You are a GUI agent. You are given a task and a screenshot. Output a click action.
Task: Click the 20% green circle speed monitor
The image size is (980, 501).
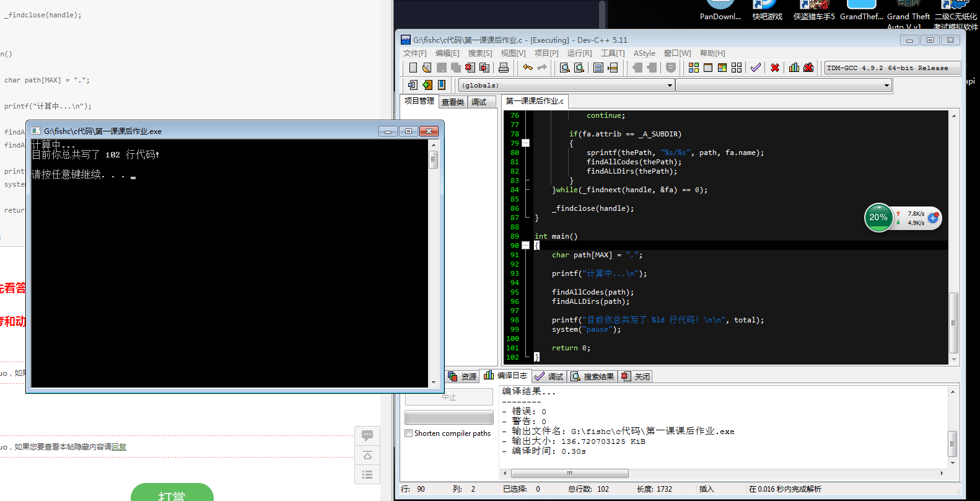click(x=878, y=218)
